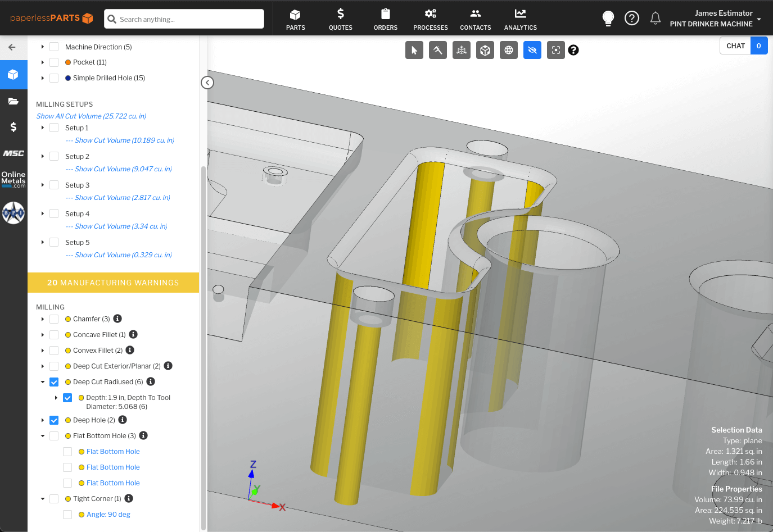This screenshot has height=532, width=773.
Task: Check the Setup 3 checkbox
Action: [x=54, y=185]
